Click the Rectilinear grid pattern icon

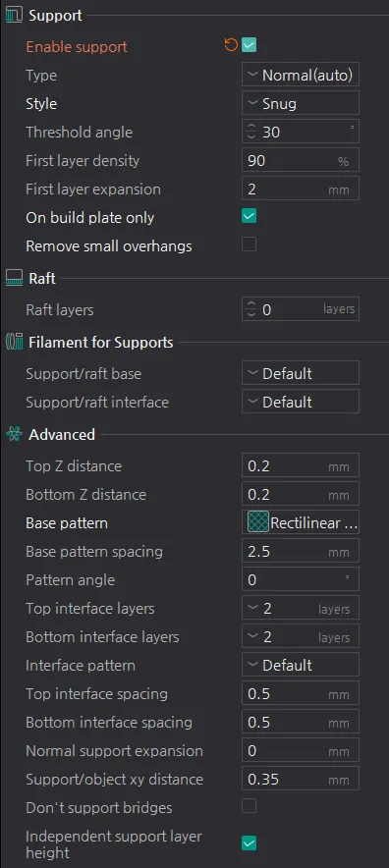pos(258,522)
